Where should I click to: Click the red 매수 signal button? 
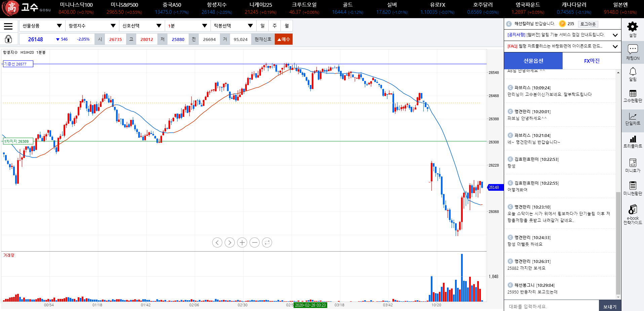click(283, 39)
